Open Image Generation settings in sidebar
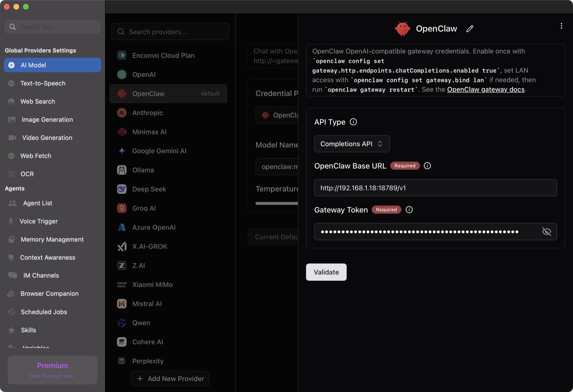This screenshot has width=573, height=392. pos(53,119)
